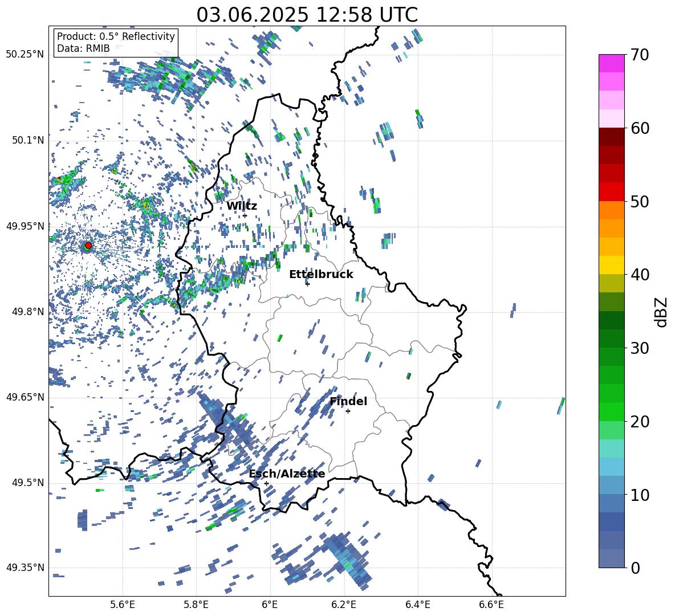Screen dimensions: 675x616
Task: Click the Wiltz city label
Action: pyautogui.click(x=242, y=206)
